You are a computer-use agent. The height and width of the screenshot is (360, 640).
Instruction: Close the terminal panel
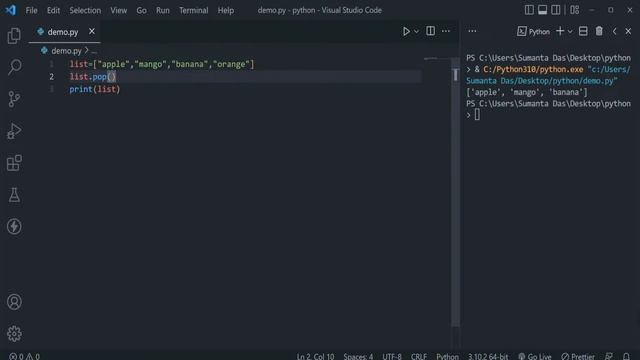click(x=628, y=31)
